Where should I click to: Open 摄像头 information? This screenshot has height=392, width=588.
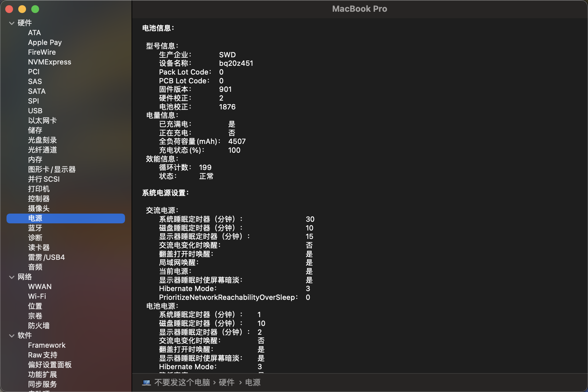[39, 209]
